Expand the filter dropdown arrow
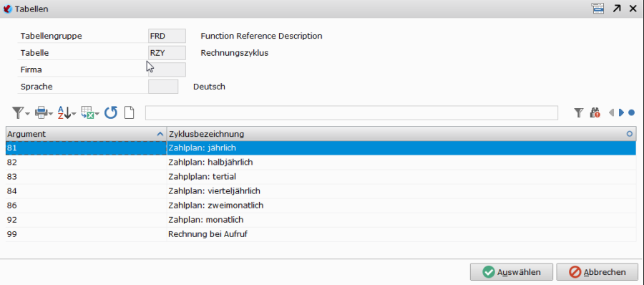 click(27, 114)
